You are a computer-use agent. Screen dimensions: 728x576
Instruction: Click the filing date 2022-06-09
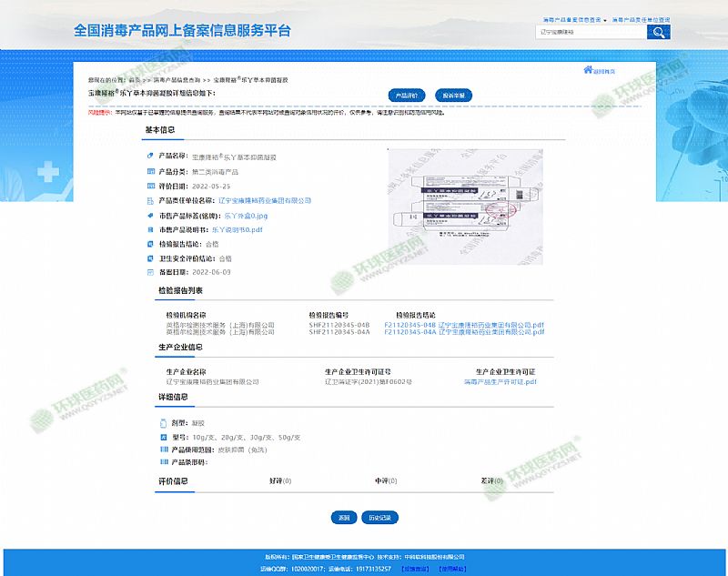(x=211, y=272)
